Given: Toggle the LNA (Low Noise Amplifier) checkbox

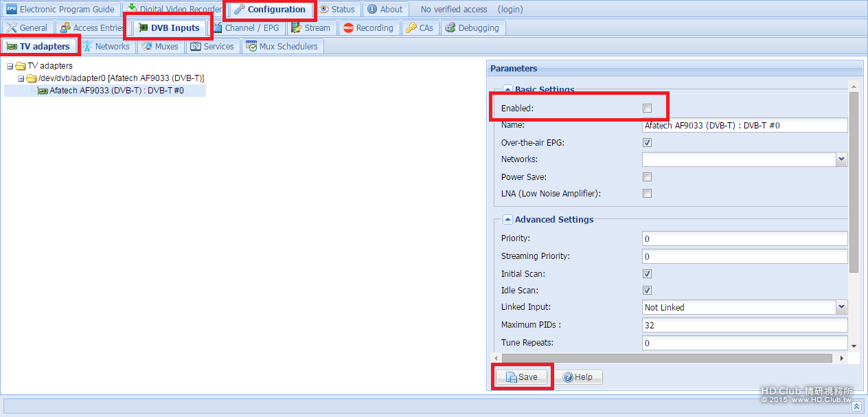Looking at the screenshot, I should [x=647, y=194].
